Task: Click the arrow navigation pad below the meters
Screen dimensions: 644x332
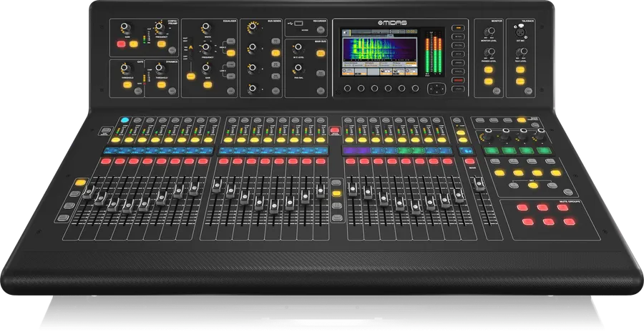Action: pyautogui.click(x=436, y=88)
